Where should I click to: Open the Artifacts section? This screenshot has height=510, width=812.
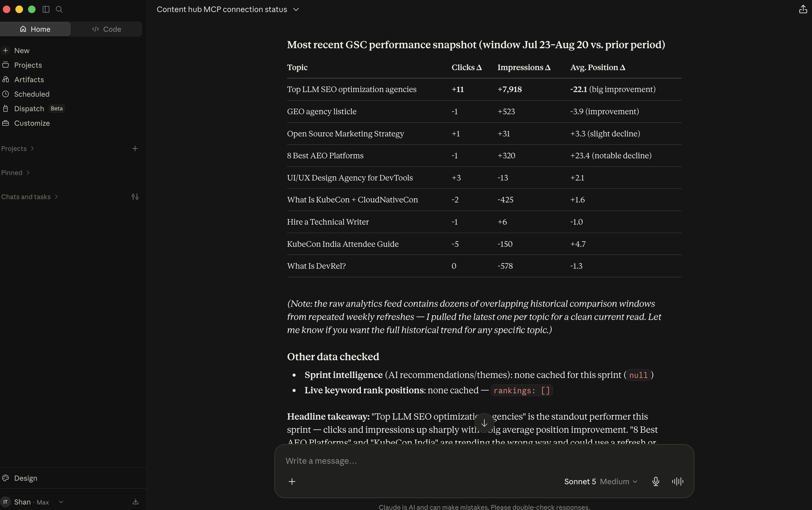click(29, 79)
